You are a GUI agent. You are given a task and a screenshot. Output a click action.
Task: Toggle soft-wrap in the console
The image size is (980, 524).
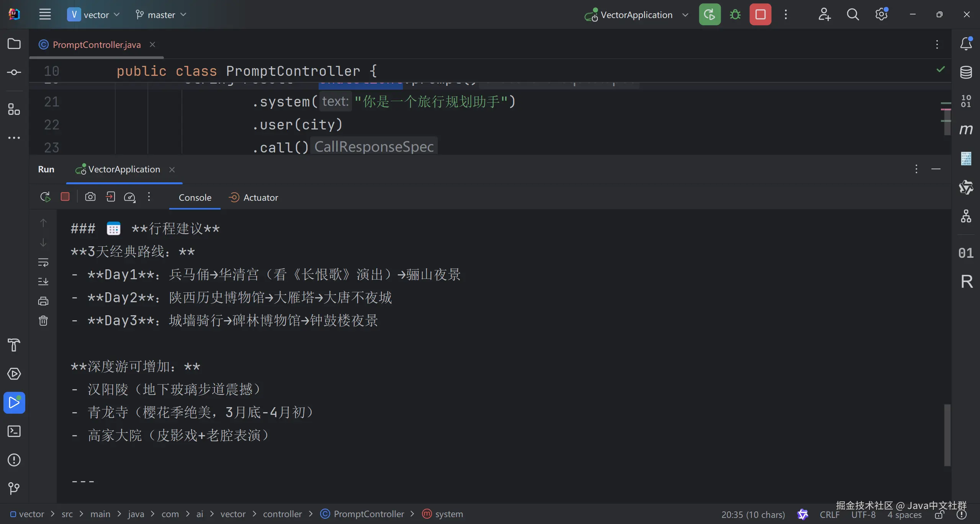coord(43,262)
